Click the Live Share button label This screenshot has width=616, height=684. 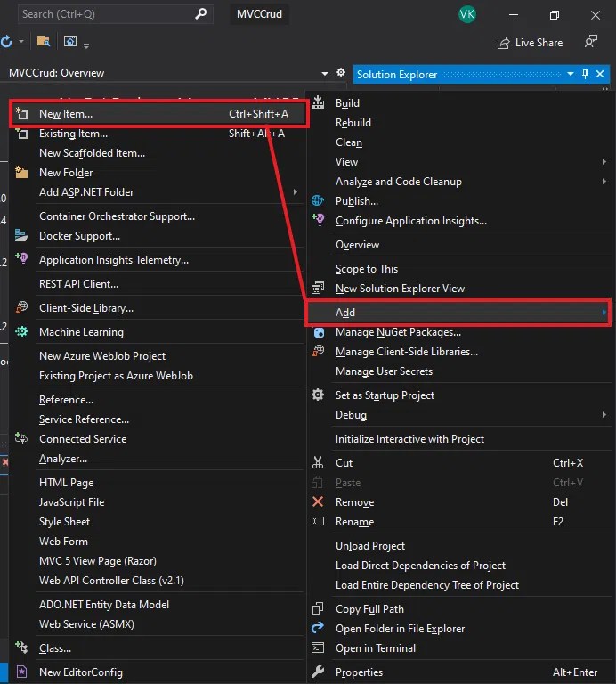point(539,43)
